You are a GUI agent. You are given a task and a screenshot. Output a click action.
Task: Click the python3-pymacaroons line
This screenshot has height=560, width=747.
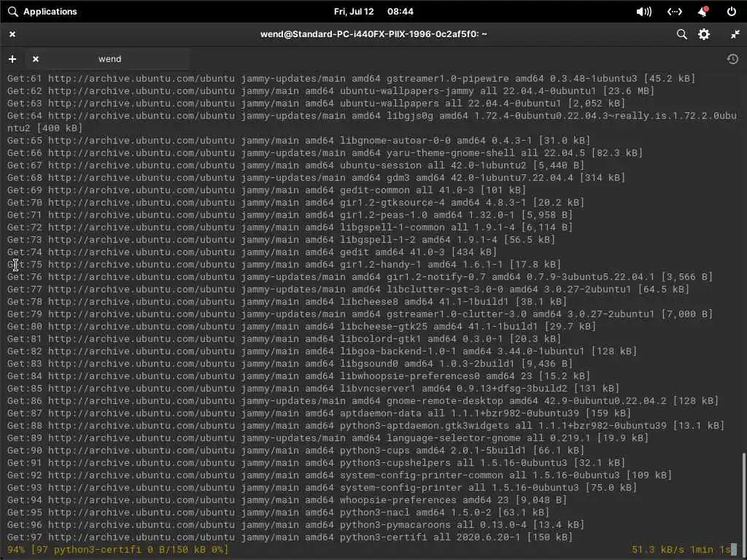[295, 524]
